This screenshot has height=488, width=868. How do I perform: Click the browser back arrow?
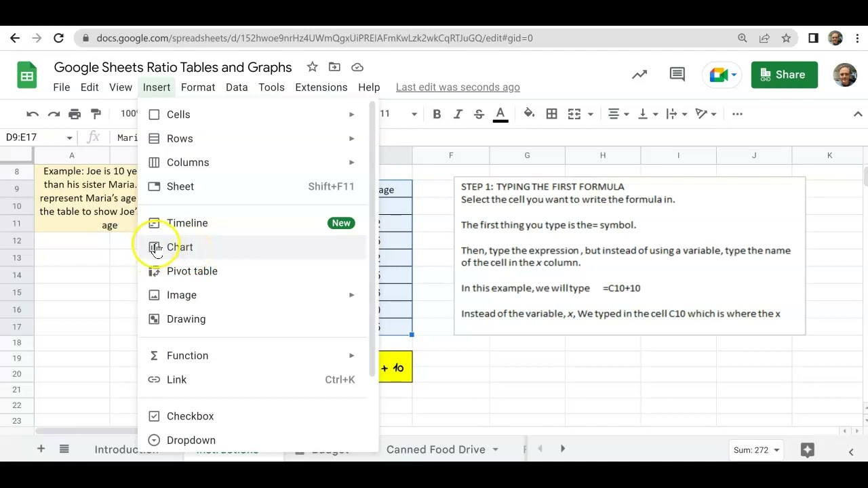click(15, 38)
